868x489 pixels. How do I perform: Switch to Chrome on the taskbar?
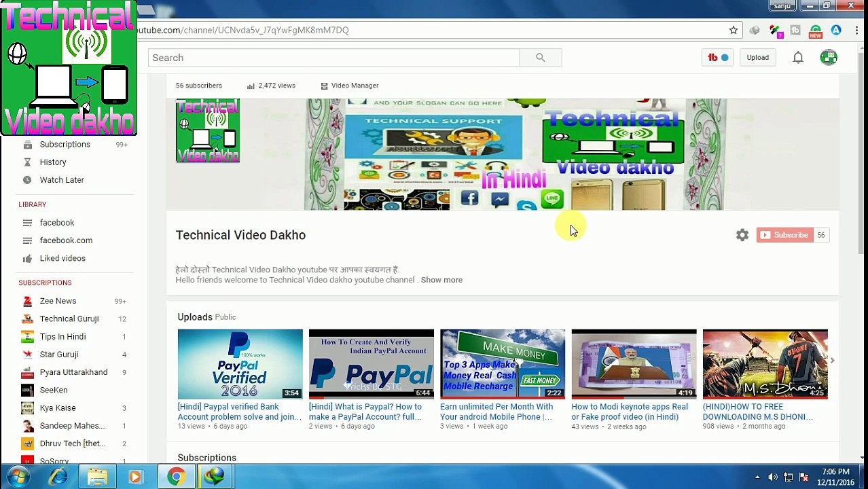tap(176, 477)
